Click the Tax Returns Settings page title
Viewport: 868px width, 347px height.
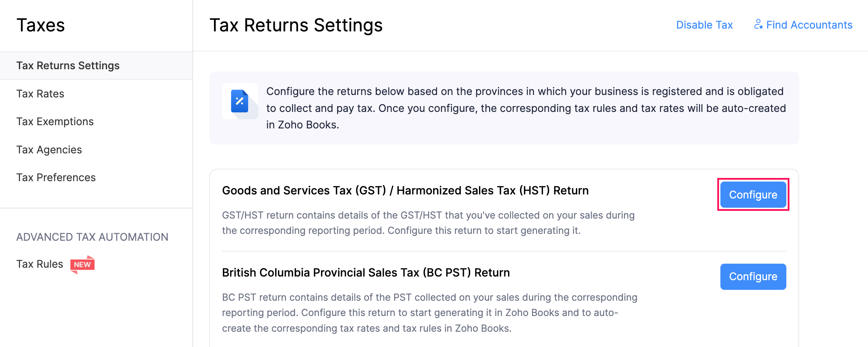[296, 25]
